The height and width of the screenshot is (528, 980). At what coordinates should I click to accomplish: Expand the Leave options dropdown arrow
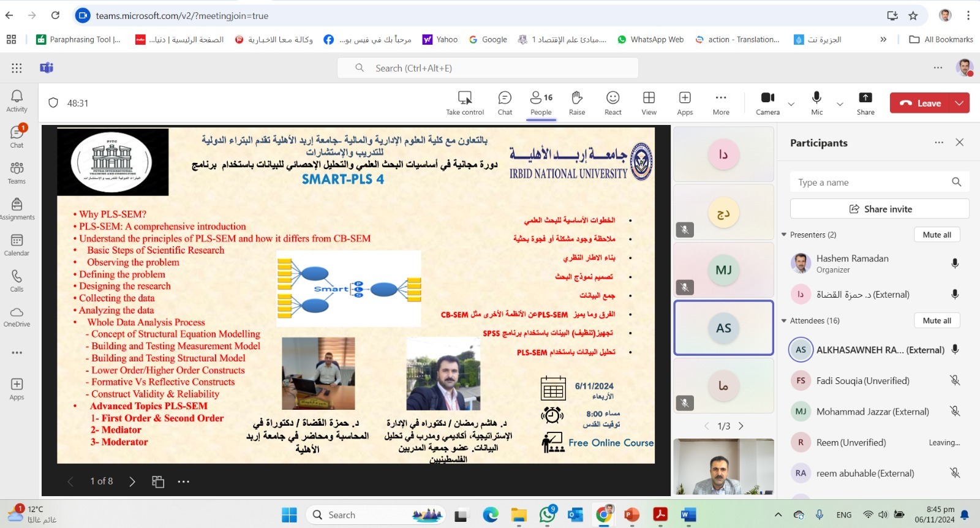(959, 103)
